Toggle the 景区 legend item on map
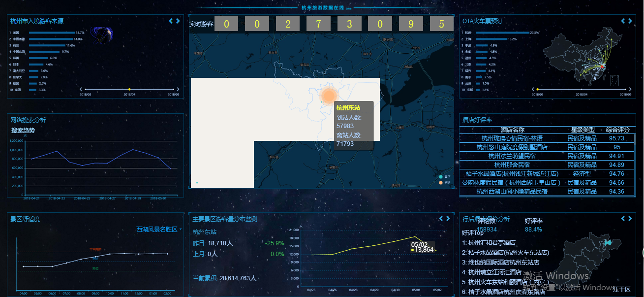The height and width of the screenshot is (297, 644). [444, 176]
